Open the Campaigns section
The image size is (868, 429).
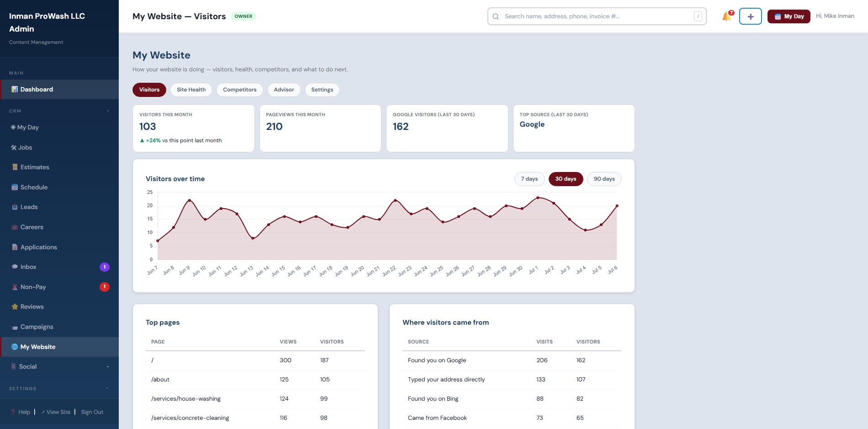click(59, 327)
